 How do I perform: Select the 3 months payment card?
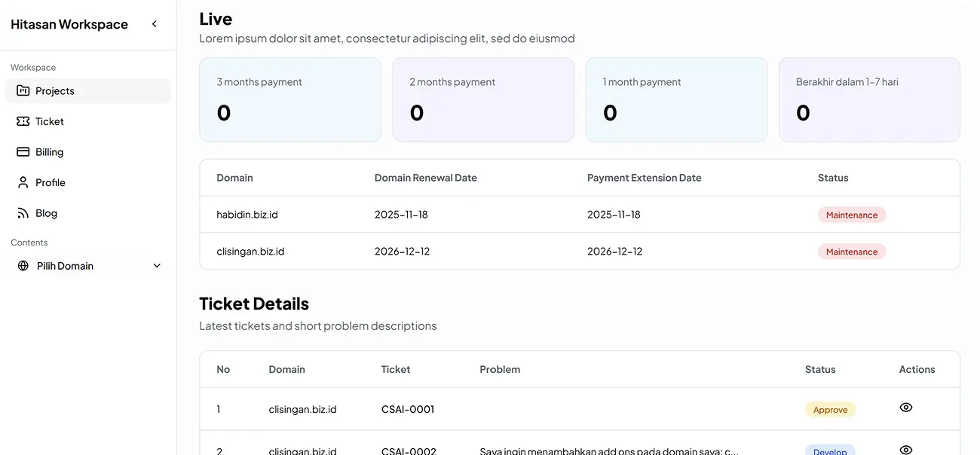click(x=289, y=99)
